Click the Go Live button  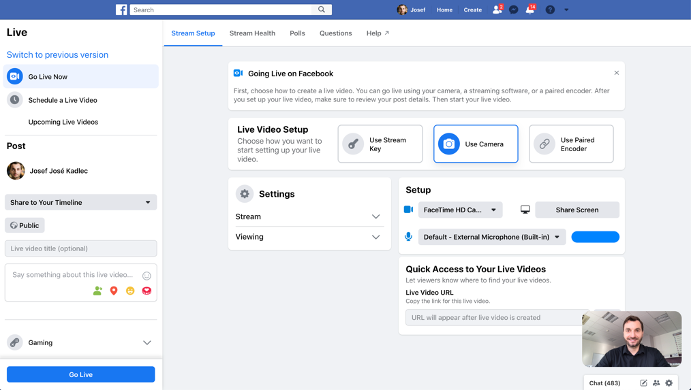(81, 374)
